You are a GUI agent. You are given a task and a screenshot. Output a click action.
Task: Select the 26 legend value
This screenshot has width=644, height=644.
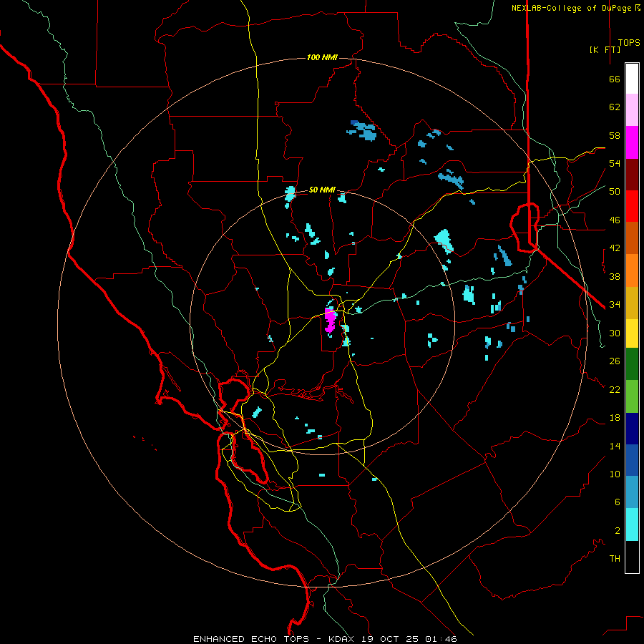pyautogui.click(x=615, y=361)
